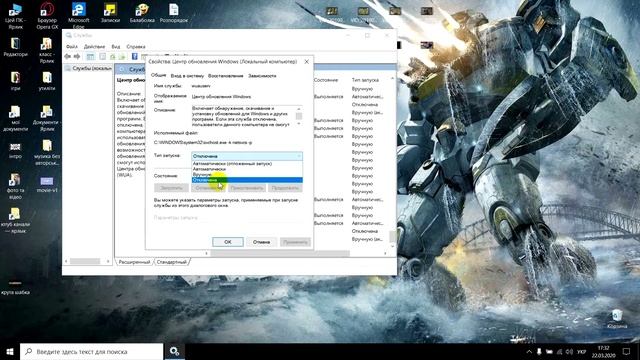Click the taskbar search box

[x=91, y=351]
